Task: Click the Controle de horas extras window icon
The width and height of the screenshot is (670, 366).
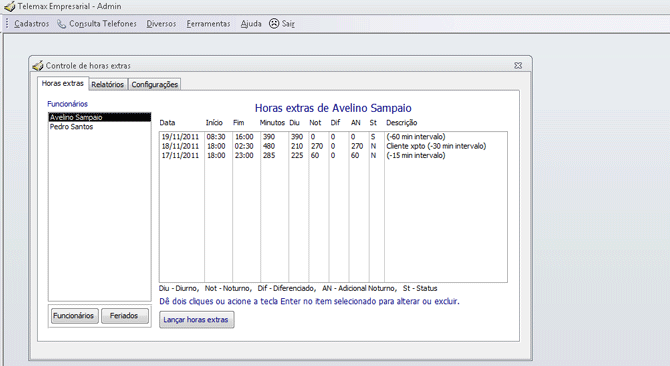Action: tap(38, 66)
